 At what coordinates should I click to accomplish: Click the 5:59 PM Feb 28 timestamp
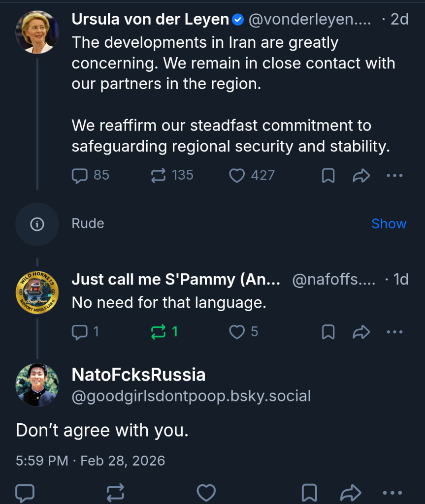(x=90, y=461)
